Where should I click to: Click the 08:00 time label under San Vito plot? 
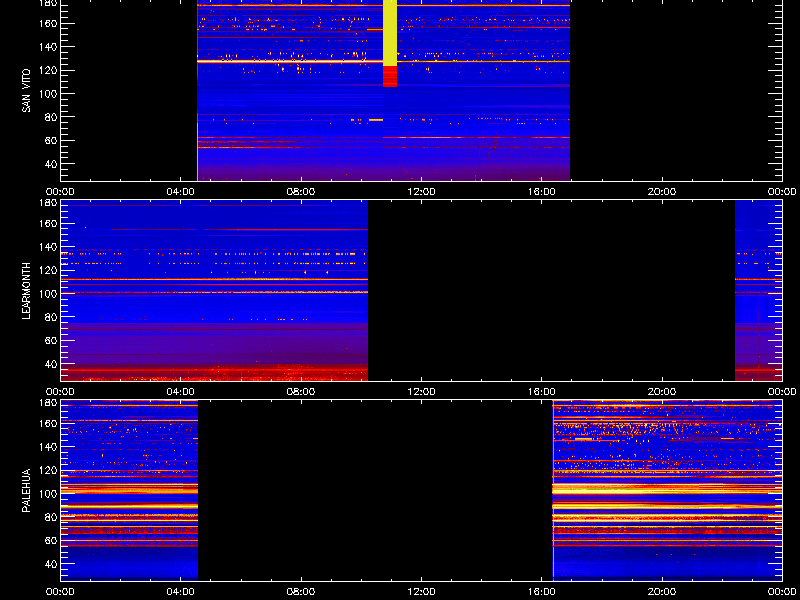pos(301,192)
